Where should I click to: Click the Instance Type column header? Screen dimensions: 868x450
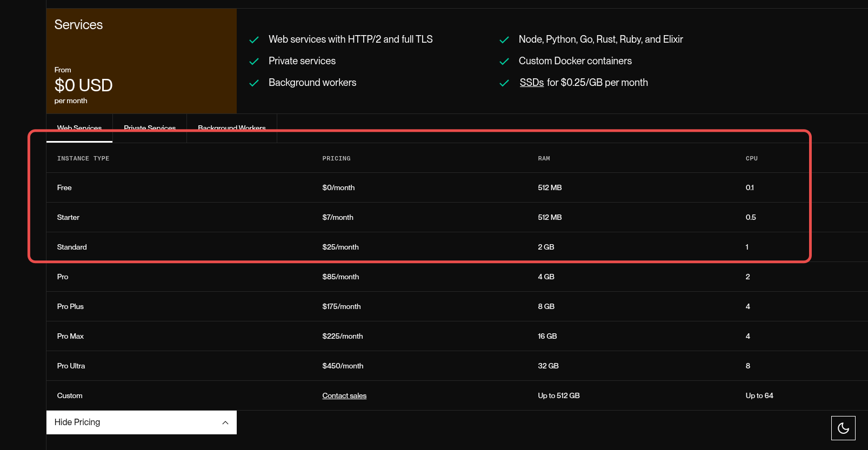coord(83,158)
